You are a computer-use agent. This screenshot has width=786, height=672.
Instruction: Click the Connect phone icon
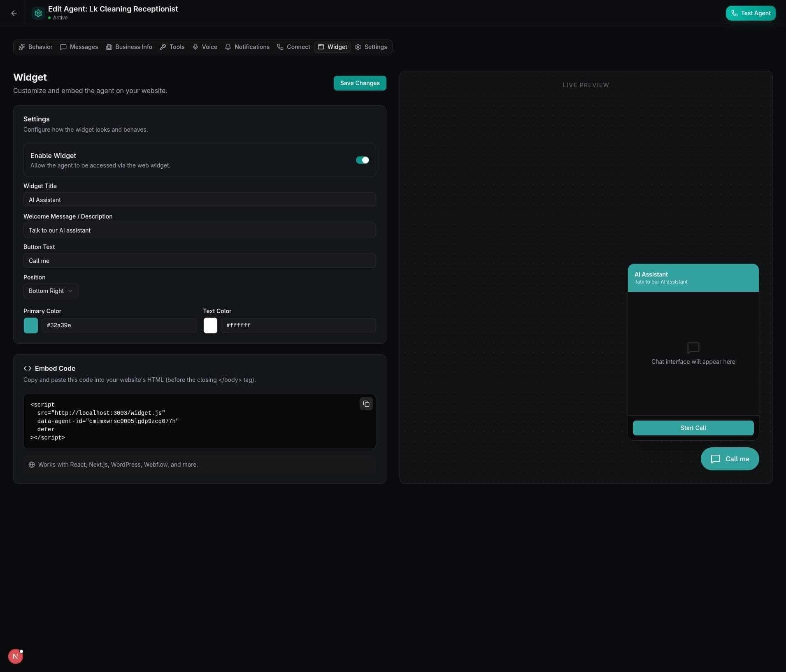pos(279,47)
